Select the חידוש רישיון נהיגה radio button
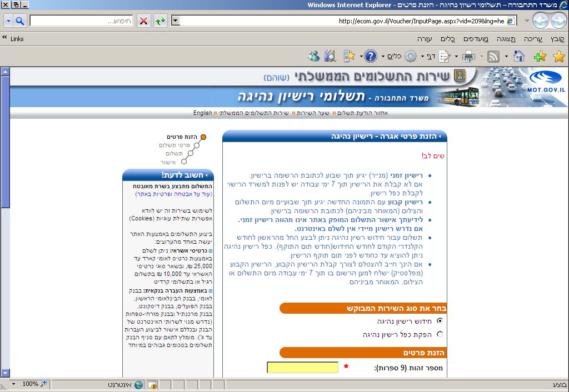Screen dimensions: 569x392 pos(440,321)
